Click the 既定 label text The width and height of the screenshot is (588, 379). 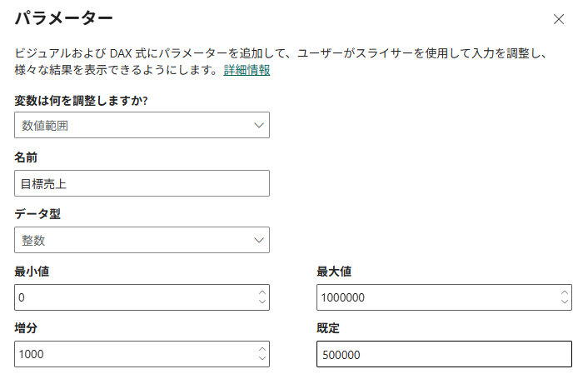click(x=328, y=327)
